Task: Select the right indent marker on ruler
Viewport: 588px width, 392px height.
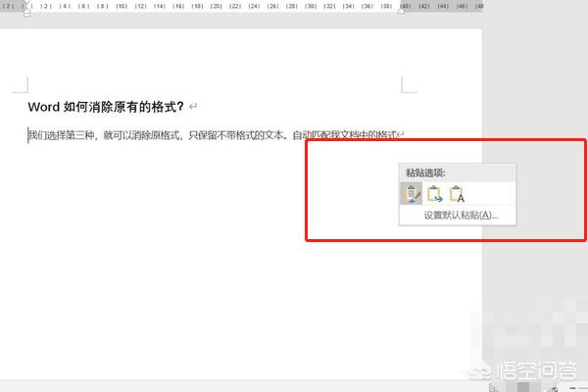Action: click(x=401, y=11)
